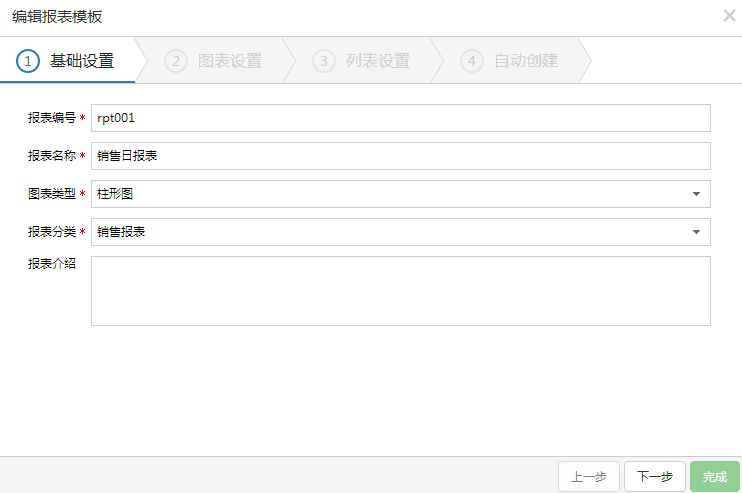Image resolution: width=742 pixels, height=493 pixels.
Task: Click the step 4 circle icon
Action: (x=472, y=61)
